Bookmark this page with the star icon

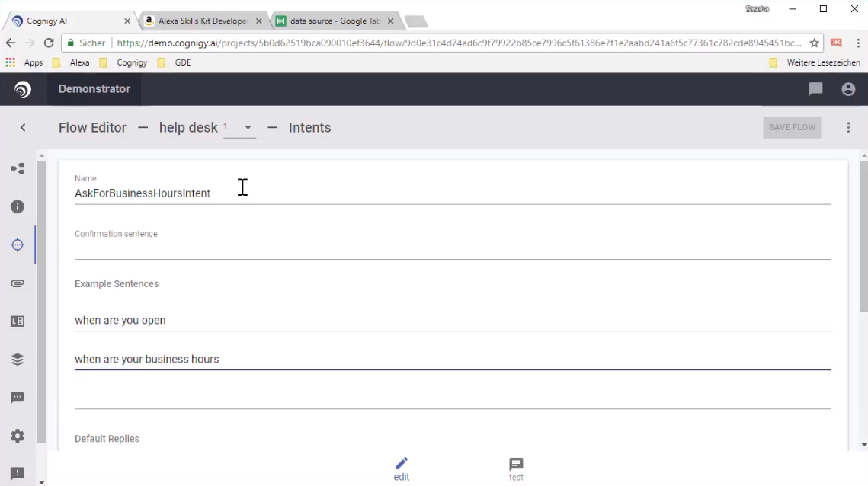[814, 43]
